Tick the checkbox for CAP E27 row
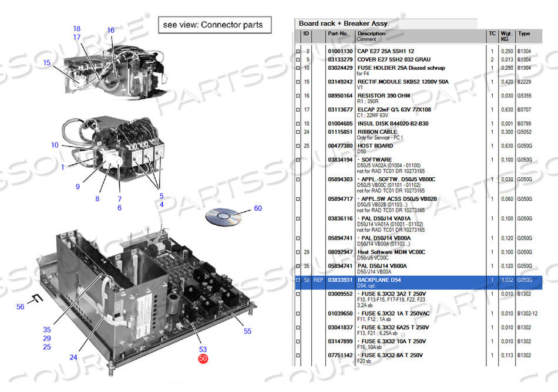The height and width of the screenshot is (392, 558). (298, 52)
